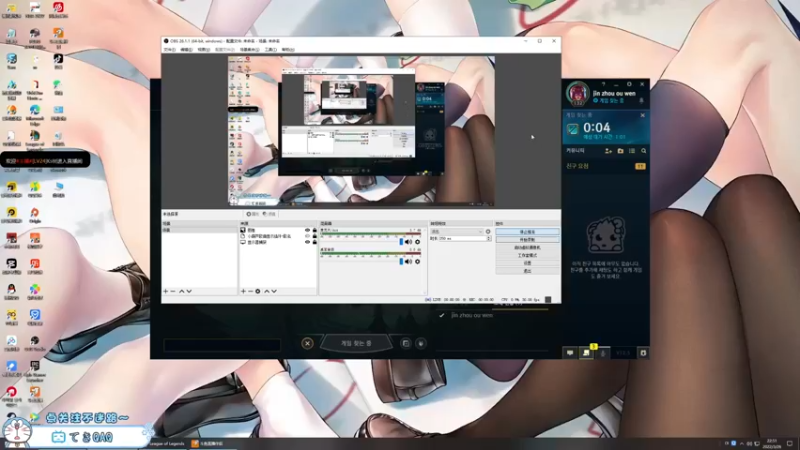The image size is (800, 450).
Task: Click the OBS preview canvas thumbnail
Action: (361, 131)
